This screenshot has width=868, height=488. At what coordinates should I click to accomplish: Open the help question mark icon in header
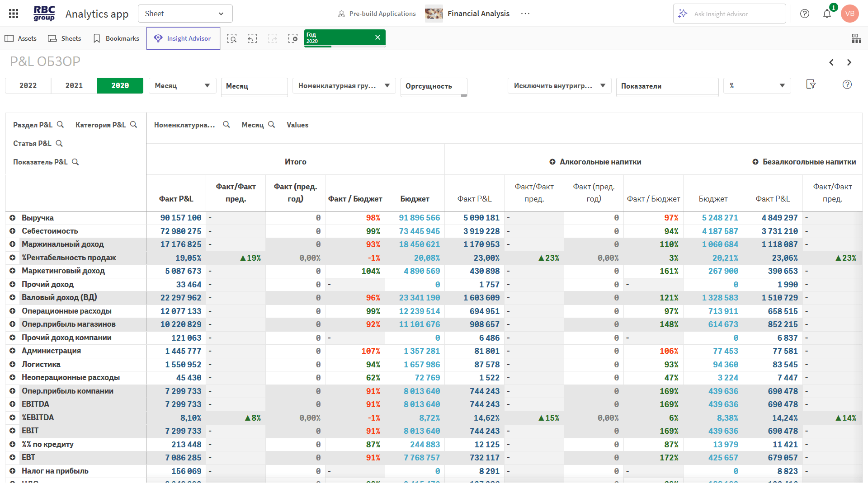pyautogui.click(x=805, y=14)
